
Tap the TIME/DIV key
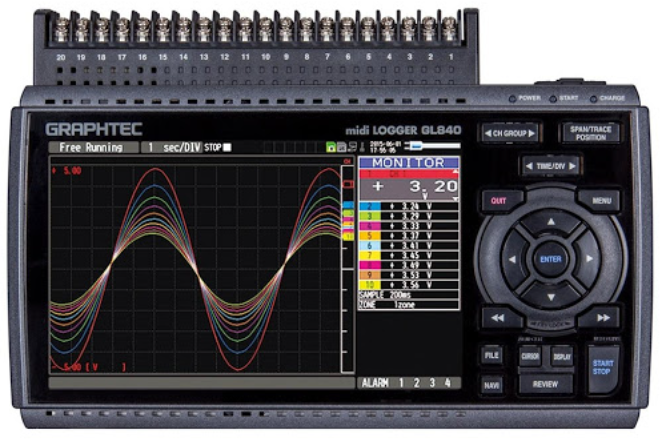[551, 166]
